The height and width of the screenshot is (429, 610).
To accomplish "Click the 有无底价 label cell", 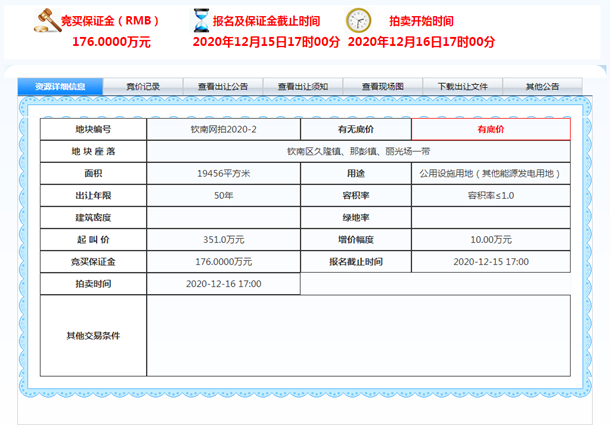I will [x=356, y=129].
